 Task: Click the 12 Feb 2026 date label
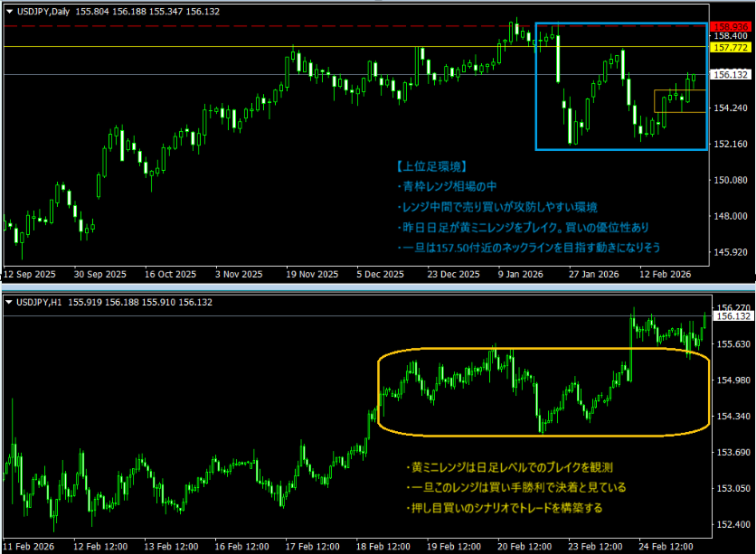click(665, 274)
